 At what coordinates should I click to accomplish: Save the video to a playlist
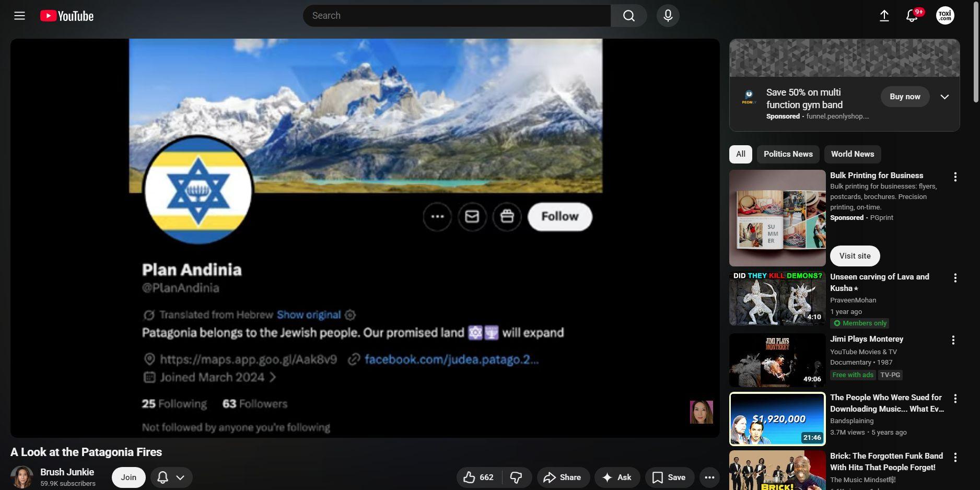tap(669, 477)
